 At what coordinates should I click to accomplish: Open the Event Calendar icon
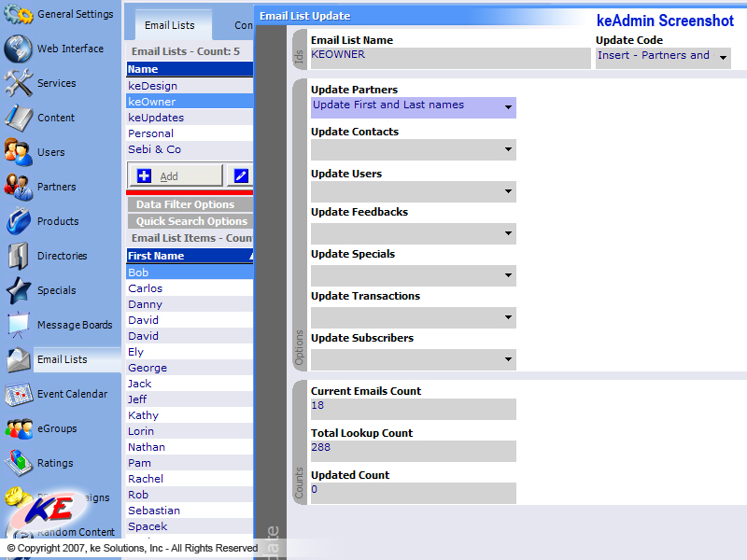[x=18, y=394]
